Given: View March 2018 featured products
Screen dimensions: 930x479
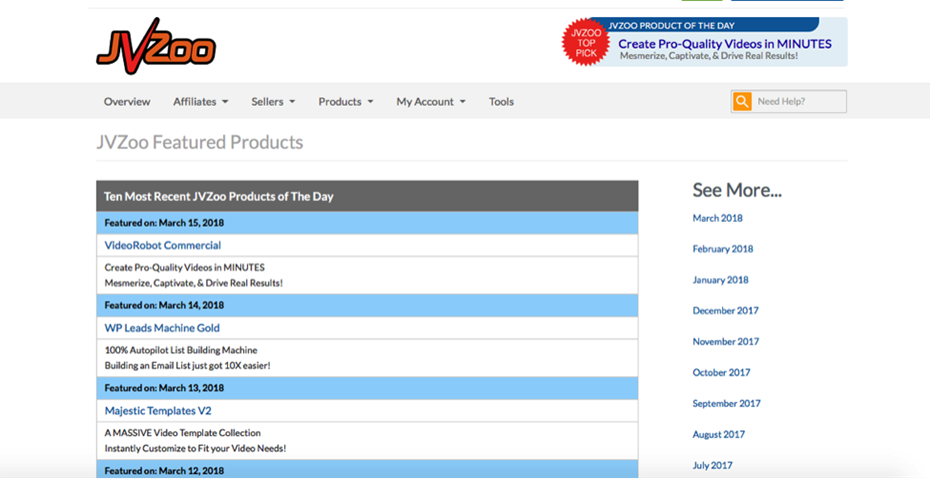Looking at the screenshot, I should (717, 218).
